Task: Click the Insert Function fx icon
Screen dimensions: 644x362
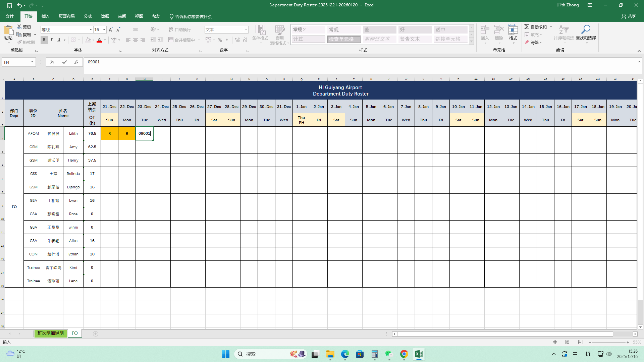Action: tap(76, 62)
